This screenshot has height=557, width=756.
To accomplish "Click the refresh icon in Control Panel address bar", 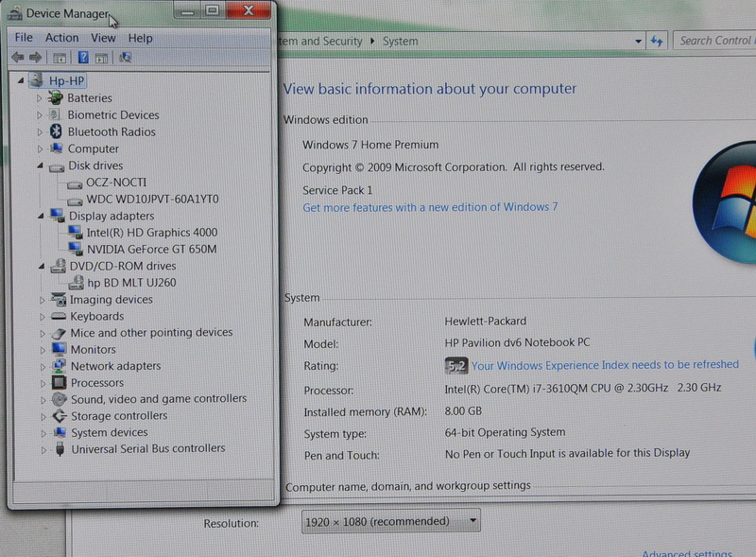I will (656, 41).
